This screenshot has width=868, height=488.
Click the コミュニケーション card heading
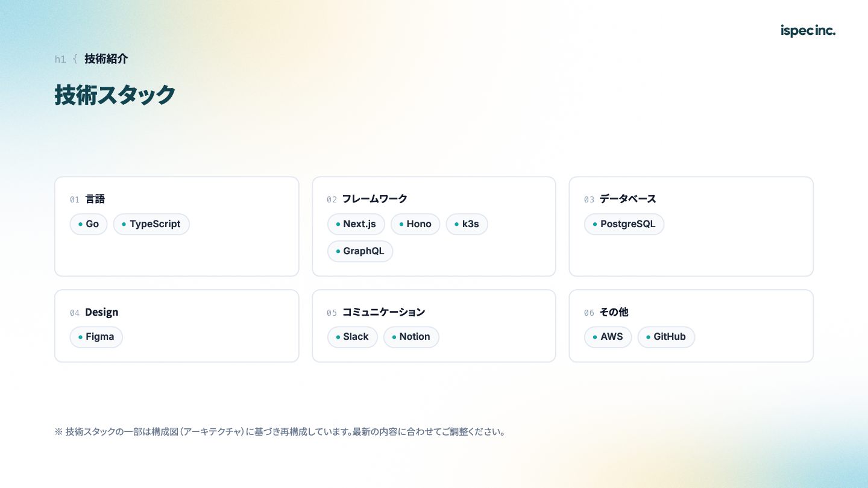[383, 312]
